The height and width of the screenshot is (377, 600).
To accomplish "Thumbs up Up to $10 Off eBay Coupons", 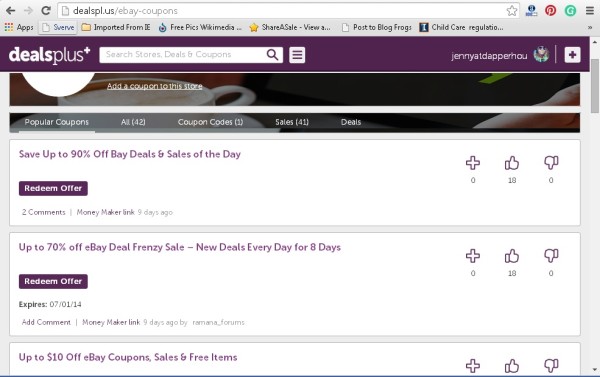I will [x=512, y=366].
